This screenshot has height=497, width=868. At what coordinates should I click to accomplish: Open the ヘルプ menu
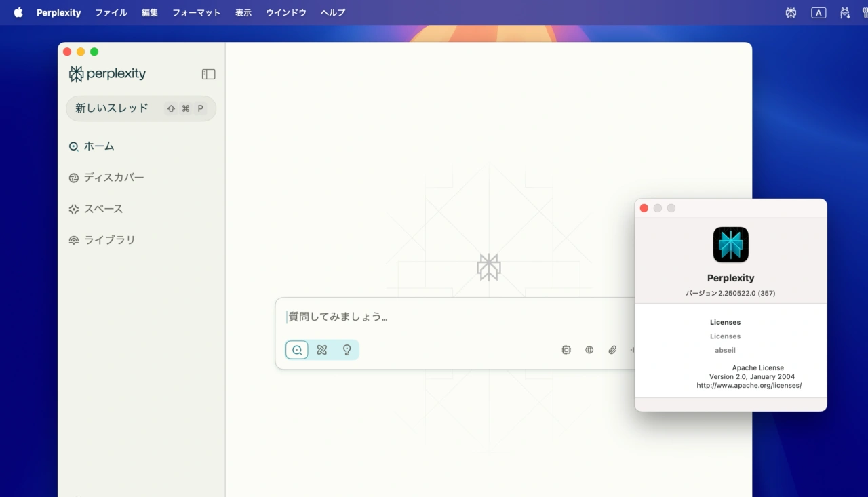click(x=332, y=12)
